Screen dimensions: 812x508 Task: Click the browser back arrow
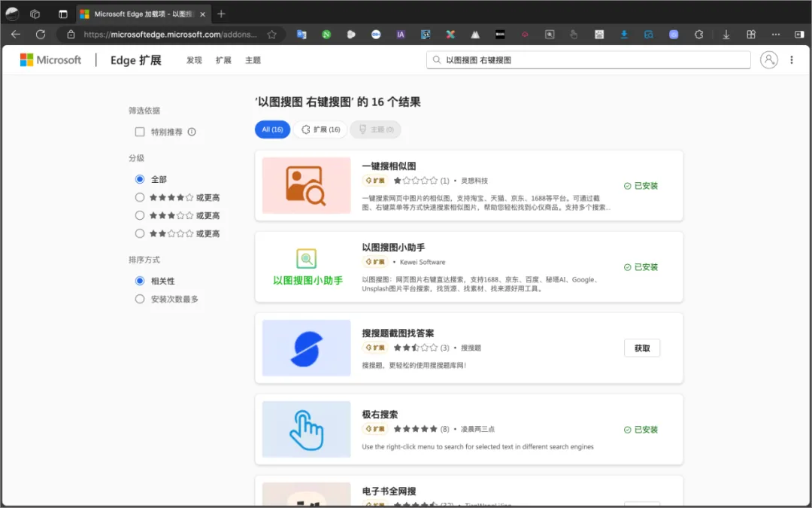click(16, 34)
